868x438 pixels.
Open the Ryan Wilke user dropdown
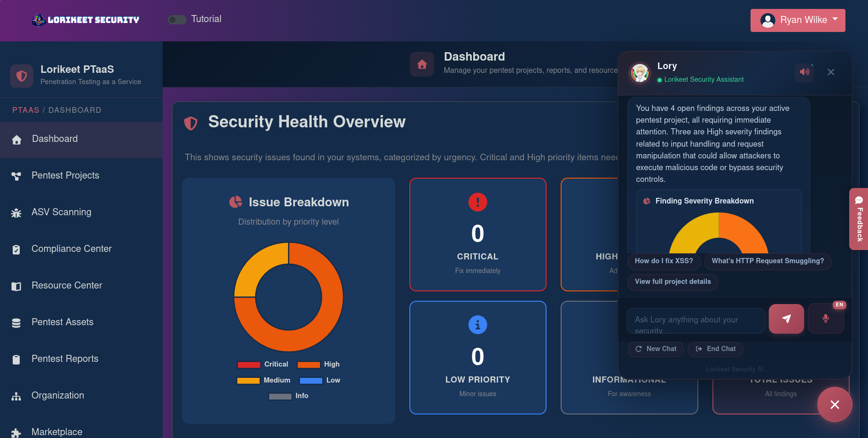pyautogui.click(x=798, y=20)
